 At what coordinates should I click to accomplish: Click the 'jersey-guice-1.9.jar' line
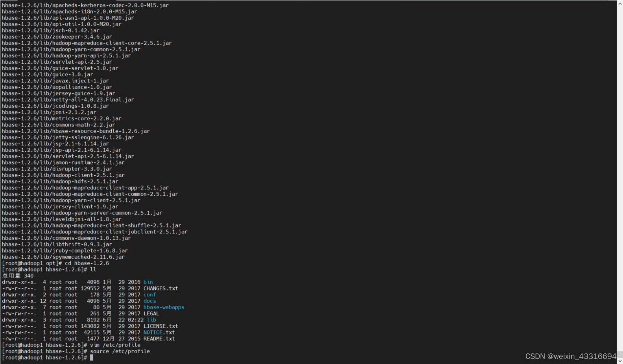click(x=59, y=94)
